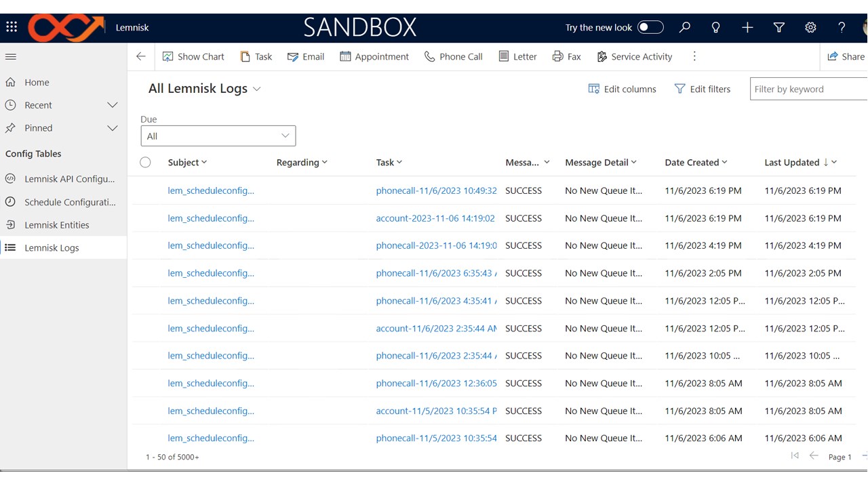This screenshot has width=868, height=488.
Task: Click the Share button
Action: 846,57
